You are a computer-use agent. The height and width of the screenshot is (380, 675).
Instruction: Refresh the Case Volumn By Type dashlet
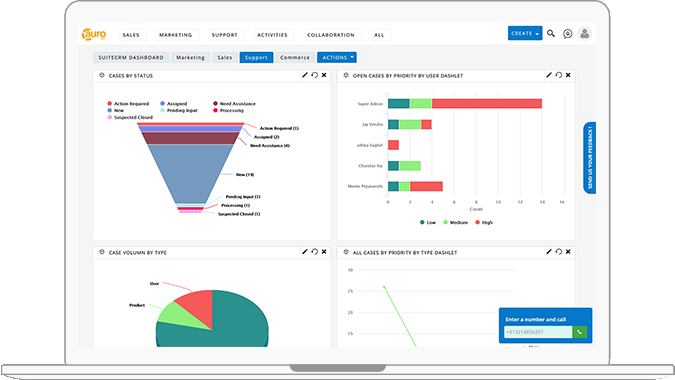coord(315,252)
